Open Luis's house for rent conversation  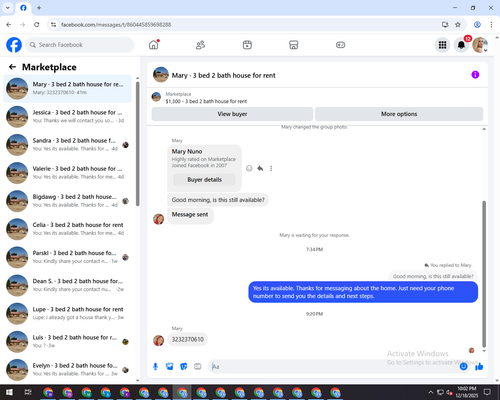pyautogui.click(x=67, y=341)
